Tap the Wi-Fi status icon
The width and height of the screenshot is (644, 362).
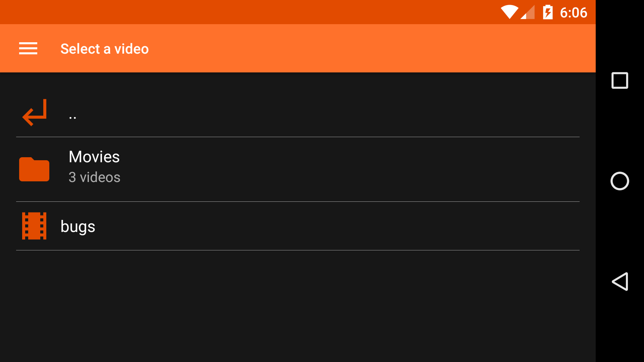(x=509, y=12)
